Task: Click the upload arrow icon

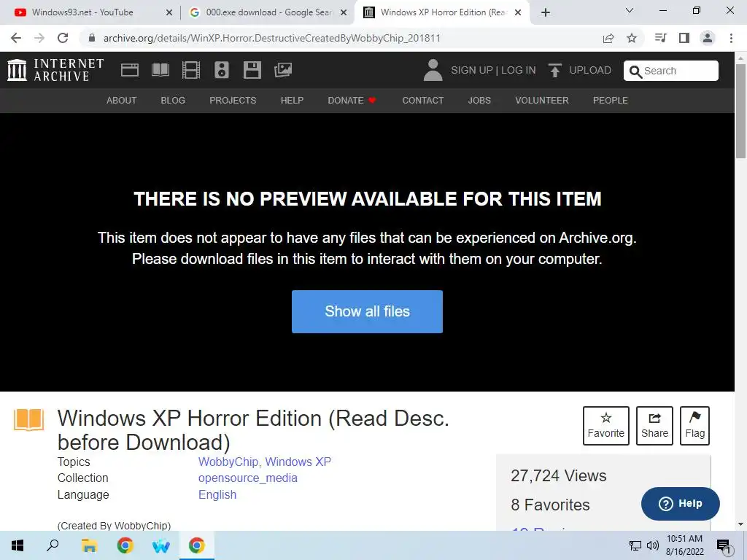Action: (x=554, y=70)
